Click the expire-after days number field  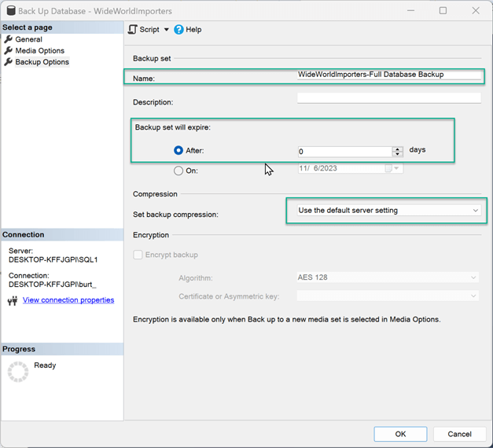pyautogui.click(x=345, y=152)
